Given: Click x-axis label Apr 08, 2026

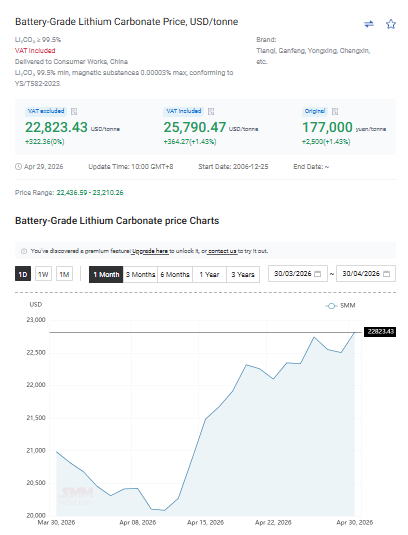Looking at the screenshot, I should click(137, 522).
